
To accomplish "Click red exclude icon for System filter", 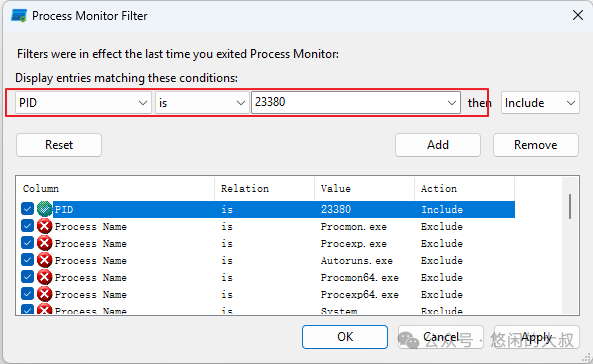I will tap(45, 309).
